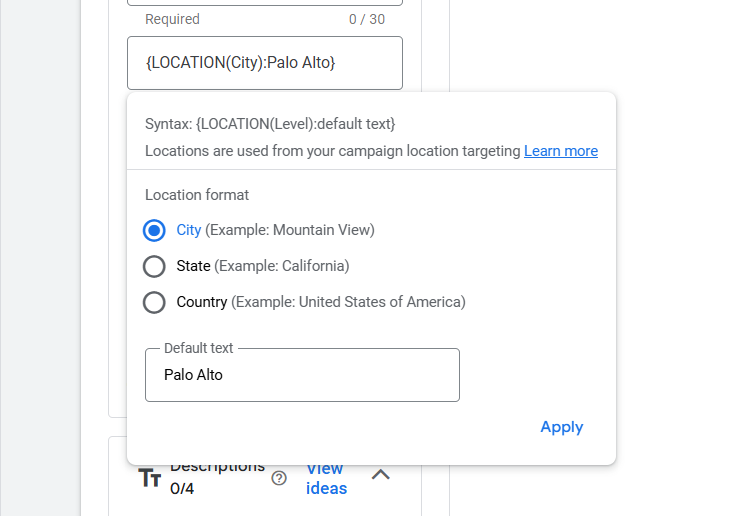The image size is (735, 516).
Task: Click the Descriptions text-format (Tt) icon
Action: pyautogui.click(x=150, y=478)
